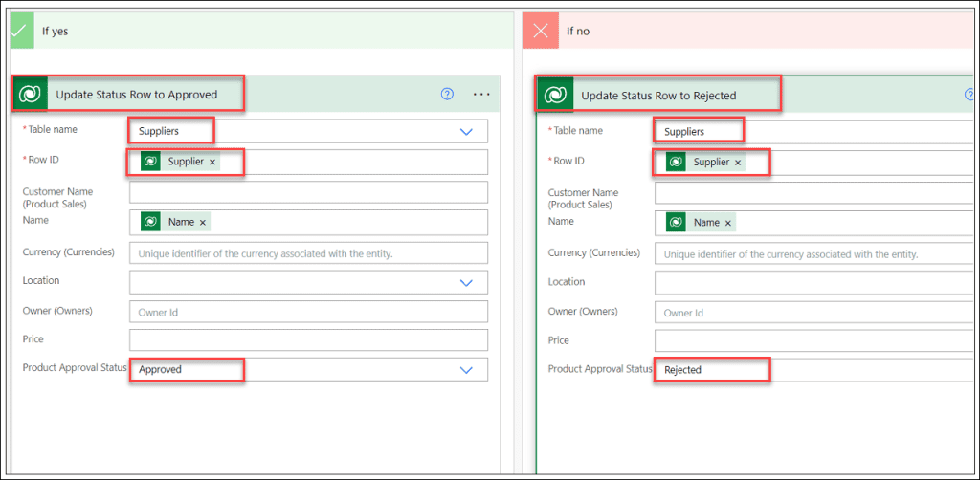Open help icon on Approved action card

pos(447,95)
